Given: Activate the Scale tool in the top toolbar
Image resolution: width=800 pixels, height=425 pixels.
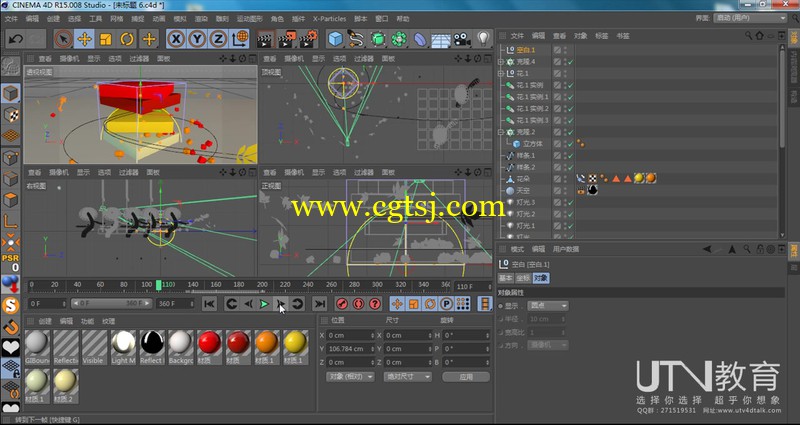Looking at the screenshot, I should pos(106,39).
